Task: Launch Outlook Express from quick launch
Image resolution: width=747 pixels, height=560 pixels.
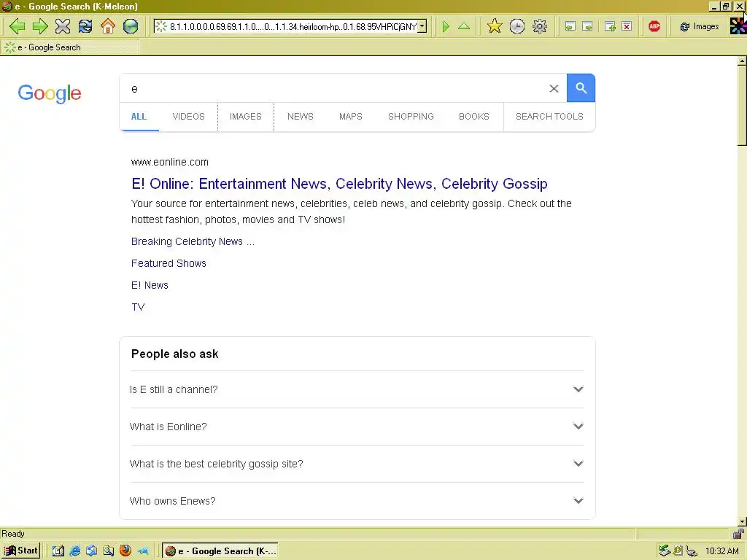Action: (91, 551)
